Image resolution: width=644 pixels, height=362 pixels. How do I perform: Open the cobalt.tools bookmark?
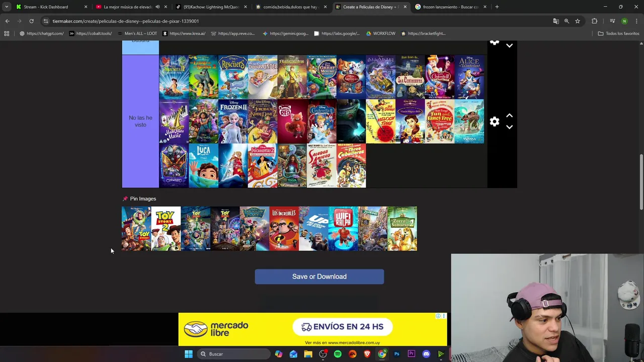91,34
